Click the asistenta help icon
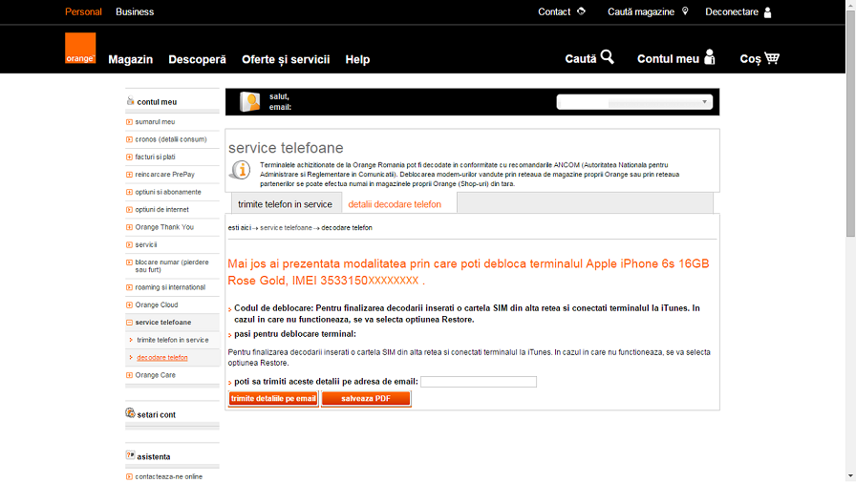This screenshot has width=856, height=504. (x=130, y=455)
